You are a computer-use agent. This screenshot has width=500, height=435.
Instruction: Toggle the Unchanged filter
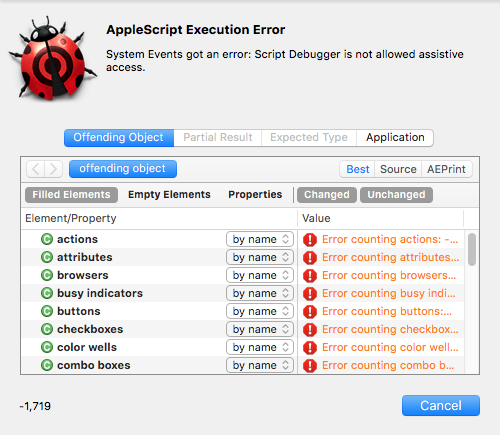[396, 195]
